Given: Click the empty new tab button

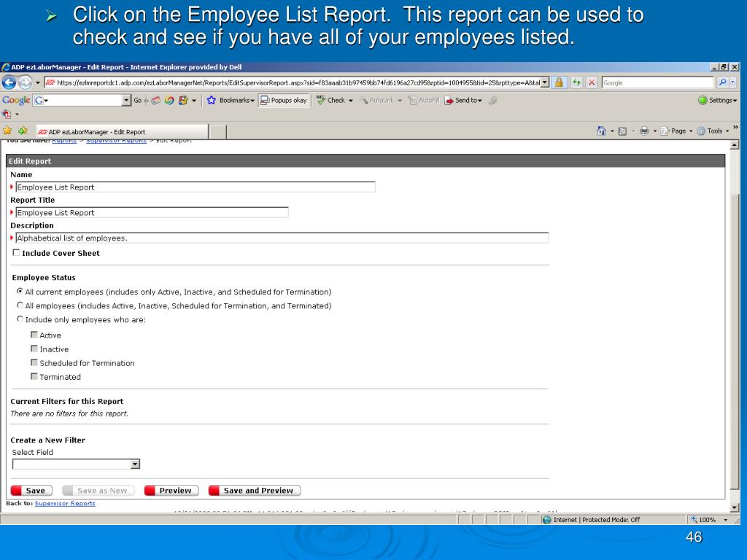Looking at the screenshot, I should tap(217, 132).
